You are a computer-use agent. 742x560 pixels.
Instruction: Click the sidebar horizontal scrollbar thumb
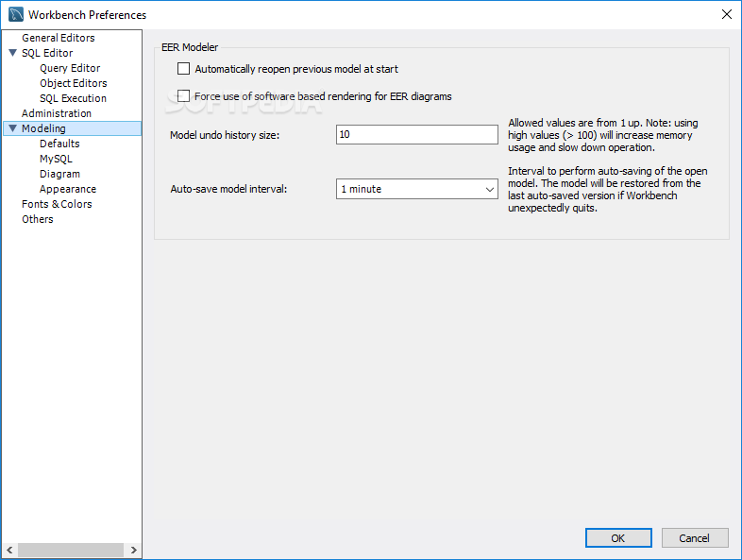point(71,550)
